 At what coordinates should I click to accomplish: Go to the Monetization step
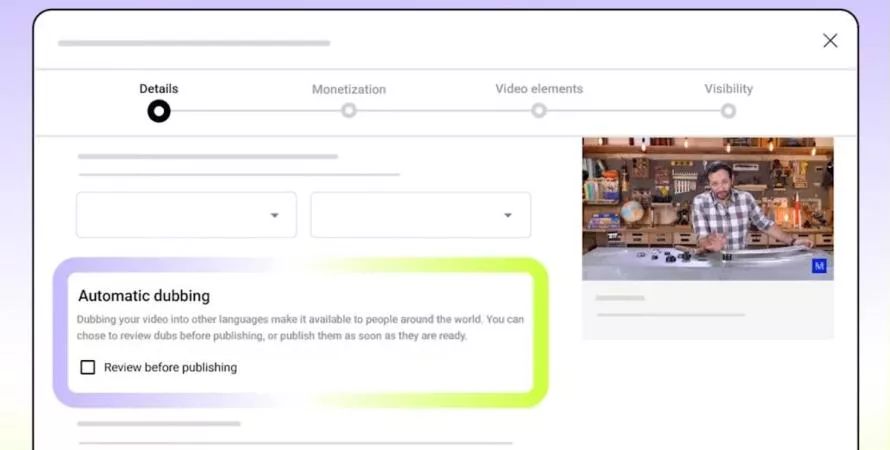pos(349,89)
